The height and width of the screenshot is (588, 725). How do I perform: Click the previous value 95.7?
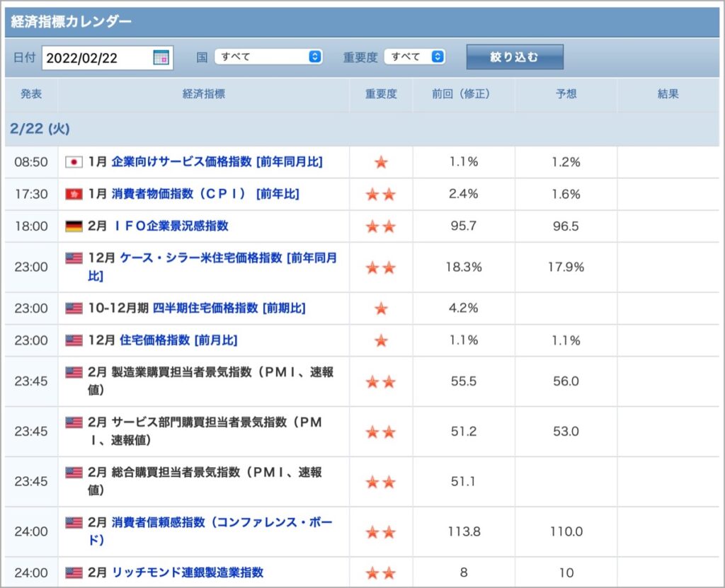click(x=464, y=226)
